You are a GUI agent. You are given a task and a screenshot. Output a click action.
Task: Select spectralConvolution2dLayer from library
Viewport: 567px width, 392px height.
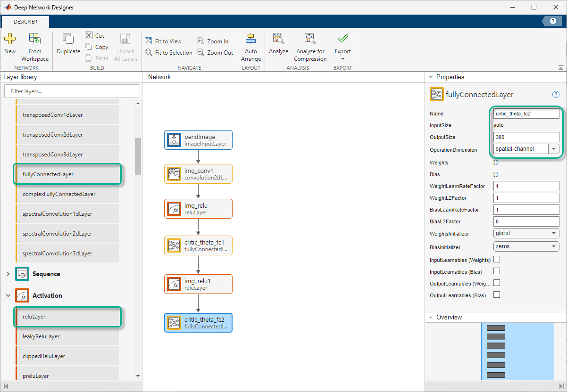point(67,233)
